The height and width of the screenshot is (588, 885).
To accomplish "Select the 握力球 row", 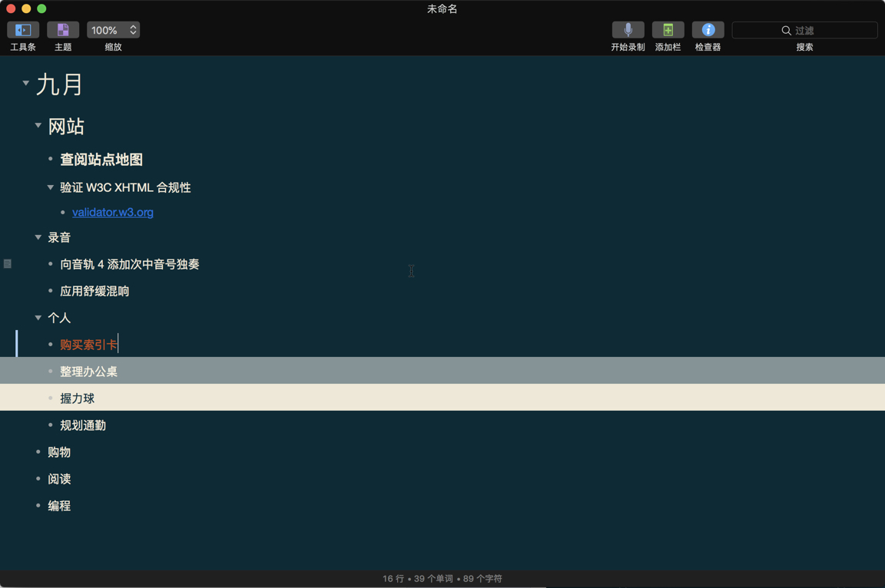I will click(77, 398).
